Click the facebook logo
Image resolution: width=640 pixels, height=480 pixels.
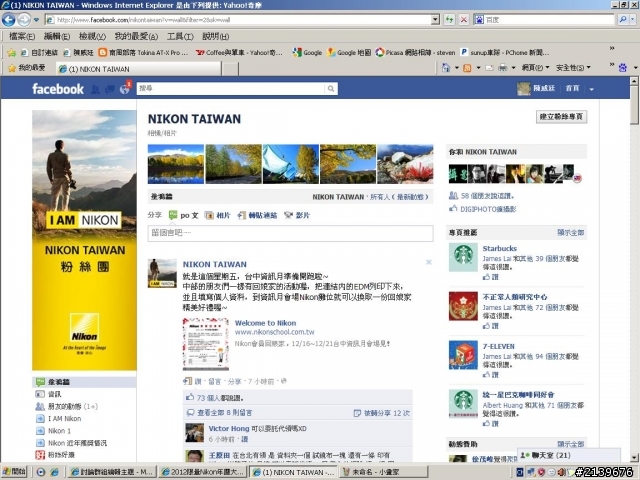58,89
